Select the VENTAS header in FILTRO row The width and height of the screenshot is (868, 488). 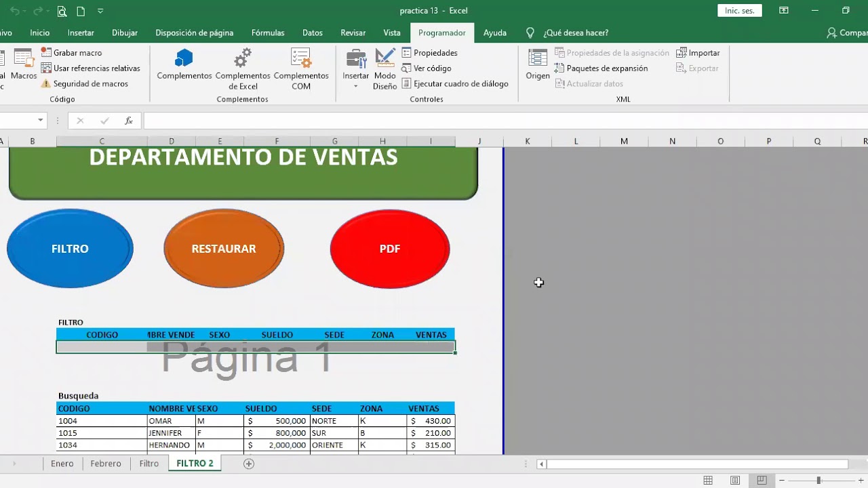pos(431,335)
